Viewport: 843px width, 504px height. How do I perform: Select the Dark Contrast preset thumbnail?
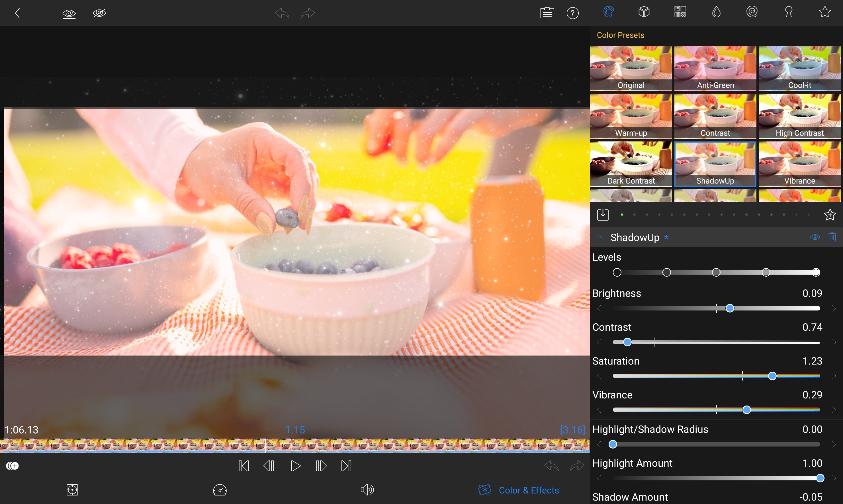pos(631,164)
